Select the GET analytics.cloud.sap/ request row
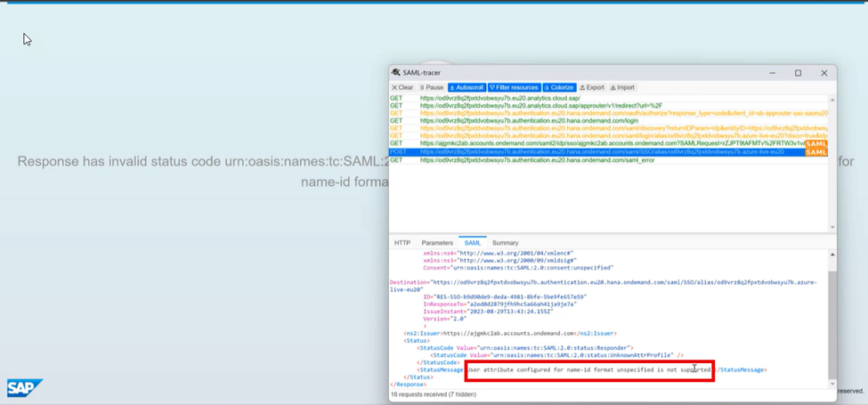Viewport: 868px width, 405px height. click(x=608, y=98)
